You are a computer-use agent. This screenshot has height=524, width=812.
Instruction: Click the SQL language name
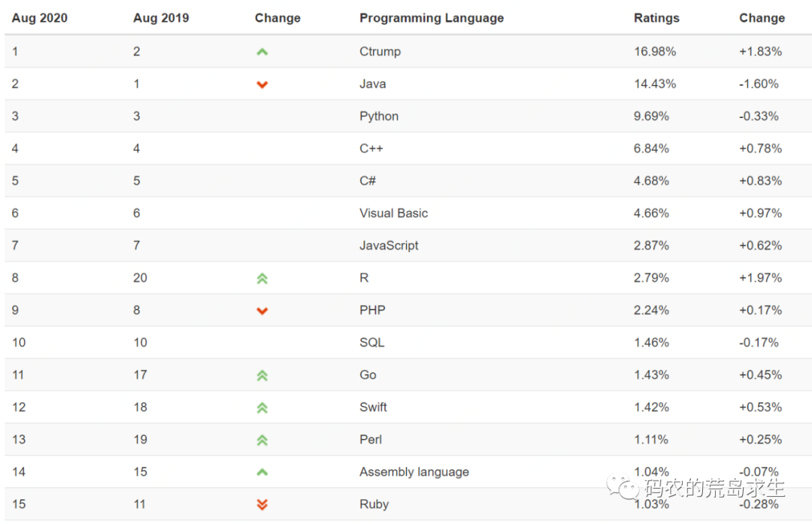371,343
